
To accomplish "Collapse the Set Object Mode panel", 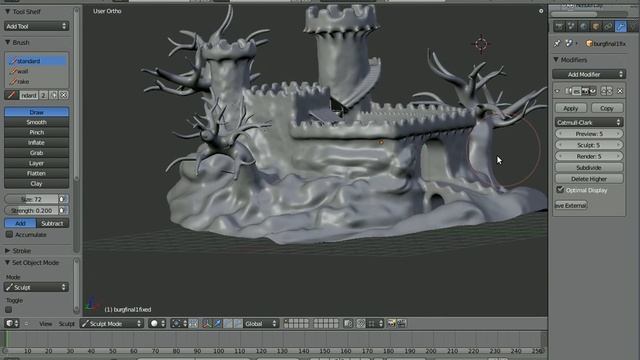I will [7, 263].
